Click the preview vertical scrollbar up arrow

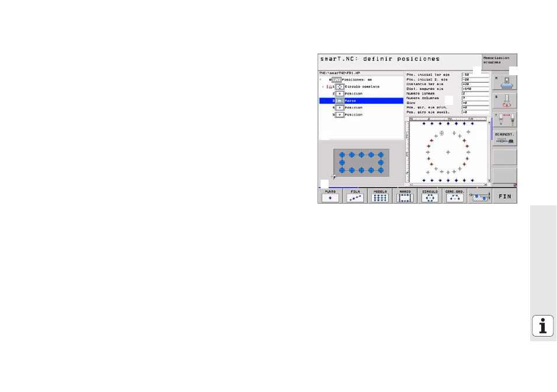[x=489, y=123]
